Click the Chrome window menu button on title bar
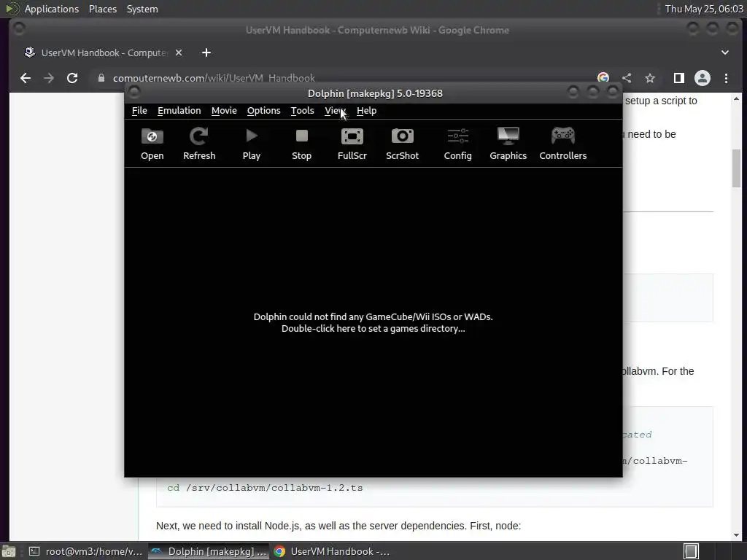 pos(19,29)
